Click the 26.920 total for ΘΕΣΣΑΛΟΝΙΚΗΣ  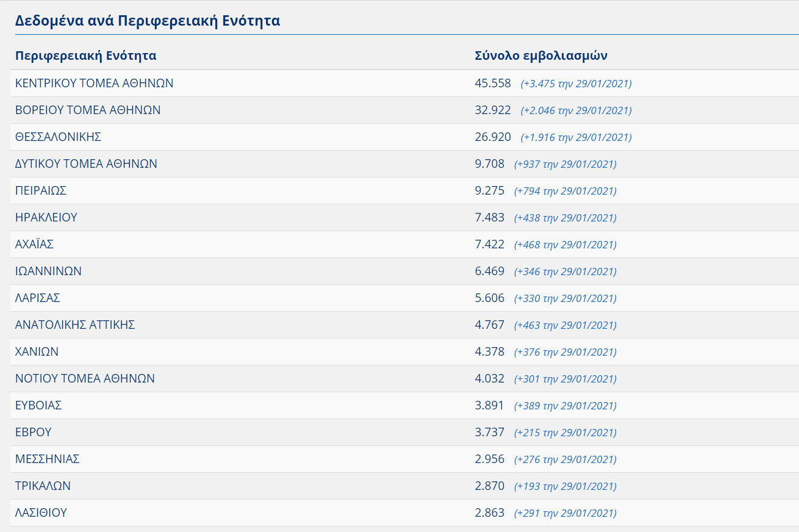point(493,137)
